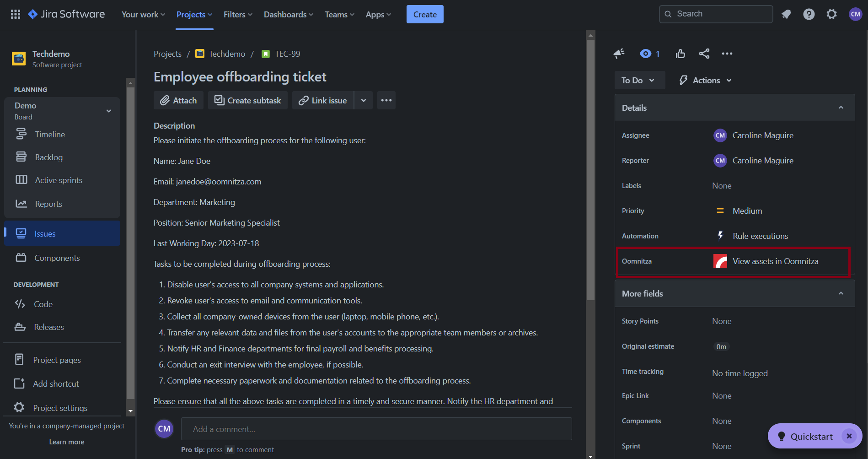Open the Actions dropdown
868x459 pixels.
707,81
